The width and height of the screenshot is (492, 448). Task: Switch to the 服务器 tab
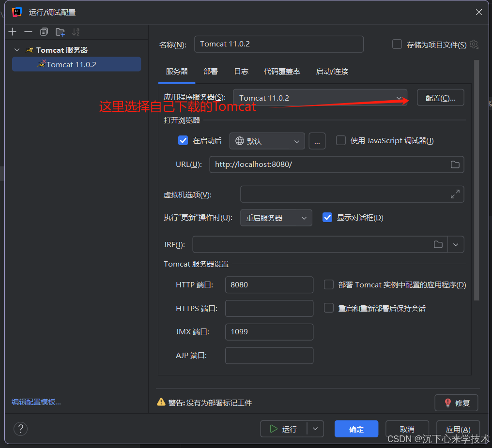177,72
